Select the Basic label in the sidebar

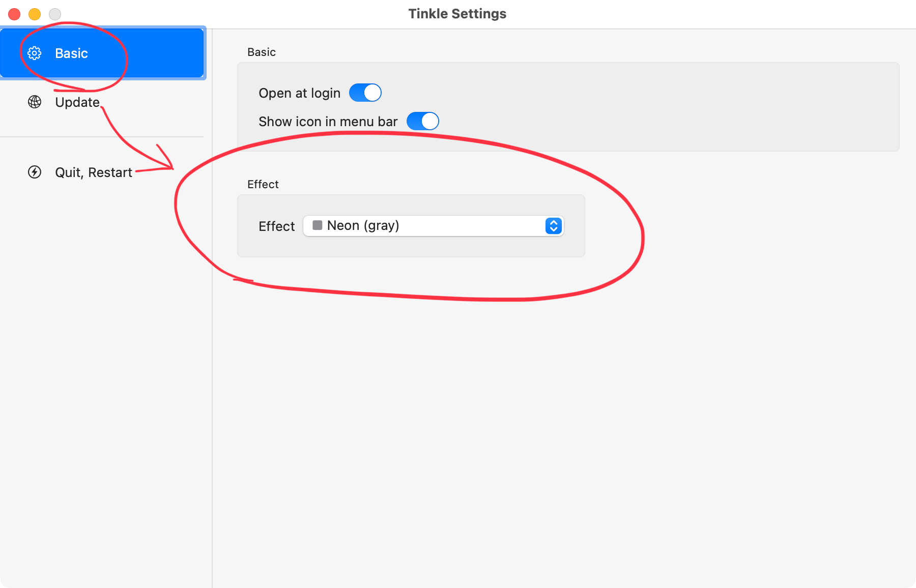tap(71, 53)
